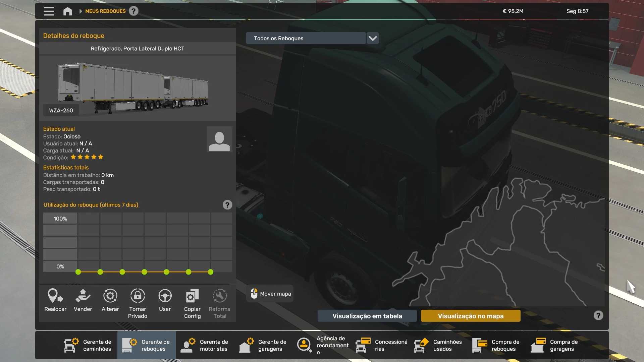644x362 pixels.
Task: Go to Compra de reboques
Action: click(x=497, y=345)
